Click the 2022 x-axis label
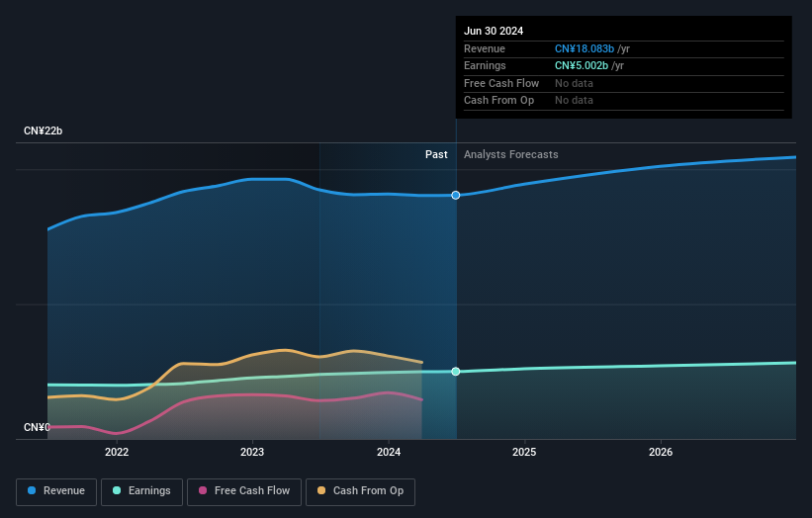 click(117, 452)
